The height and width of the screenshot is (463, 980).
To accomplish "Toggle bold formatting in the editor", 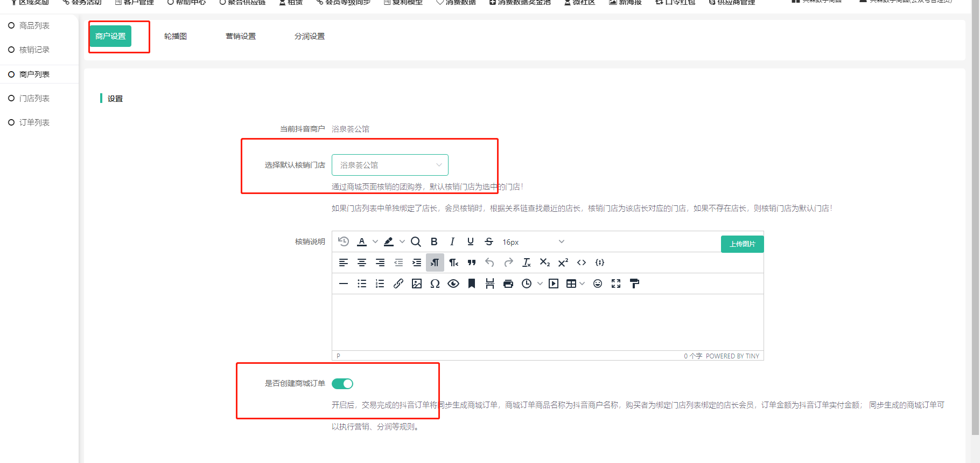I will [434, 242].
